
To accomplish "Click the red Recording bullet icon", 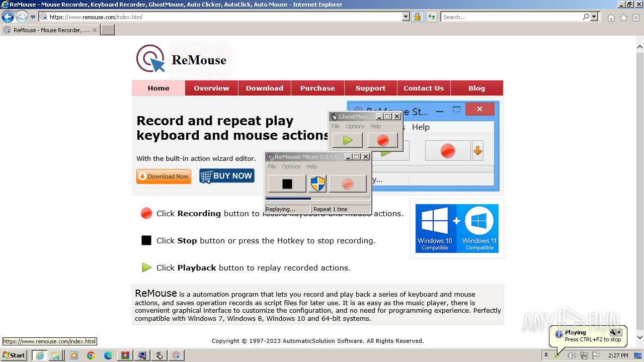I will (146, 213).
